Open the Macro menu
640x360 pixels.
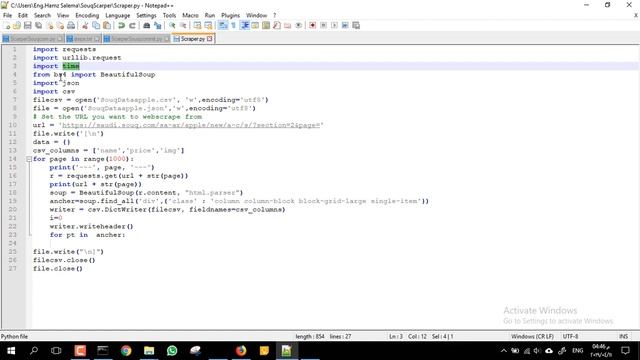pos(190,15)
